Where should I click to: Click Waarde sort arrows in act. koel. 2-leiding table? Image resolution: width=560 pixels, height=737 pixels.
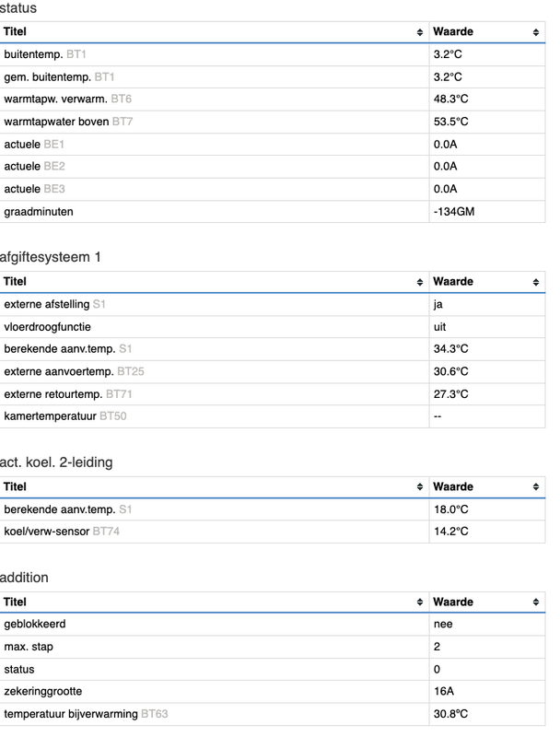click(536, 487)
